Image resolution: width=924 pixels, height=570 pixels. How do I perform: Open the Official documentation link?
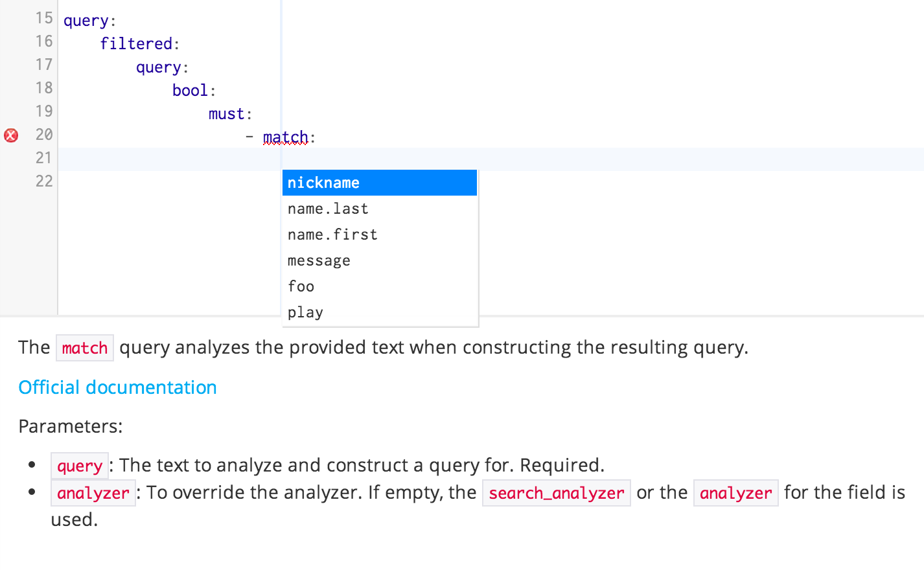[117, 387]
